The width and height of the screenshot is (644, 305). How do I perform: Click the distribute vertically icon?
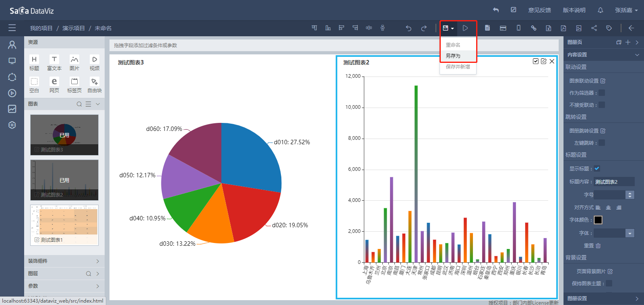click(x=382, y=28)
